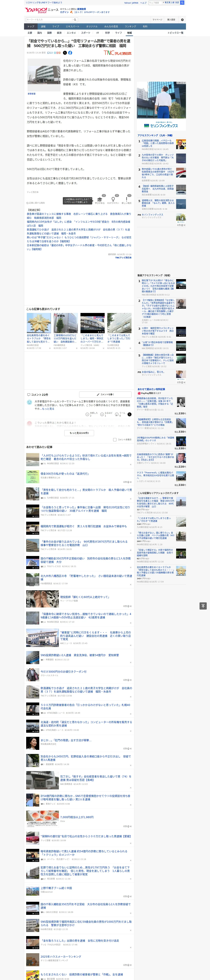This screenshot has height=980, width=210.
Task: Select the 速報 tab
Action: coord(43,27)
